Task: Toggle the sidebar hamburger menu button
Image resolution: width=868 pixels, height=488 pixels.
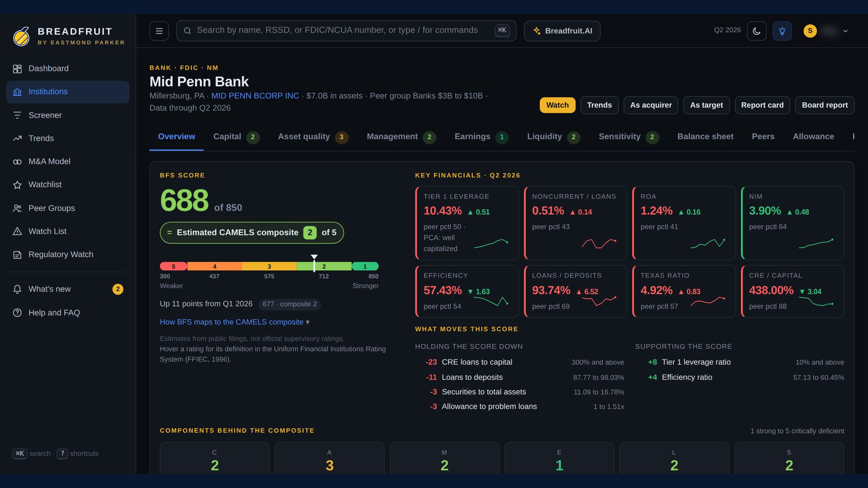Action: [x=159, y=31]
